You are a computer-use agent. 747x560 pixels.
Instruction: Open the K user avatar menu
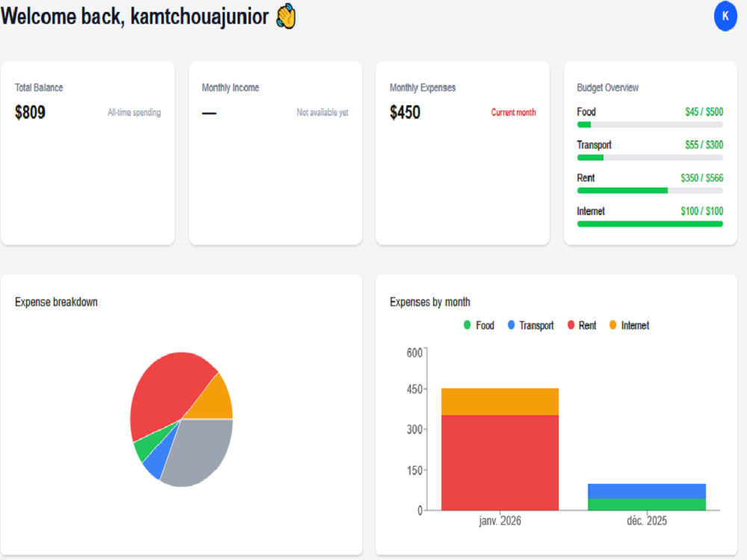click(725, 16)
